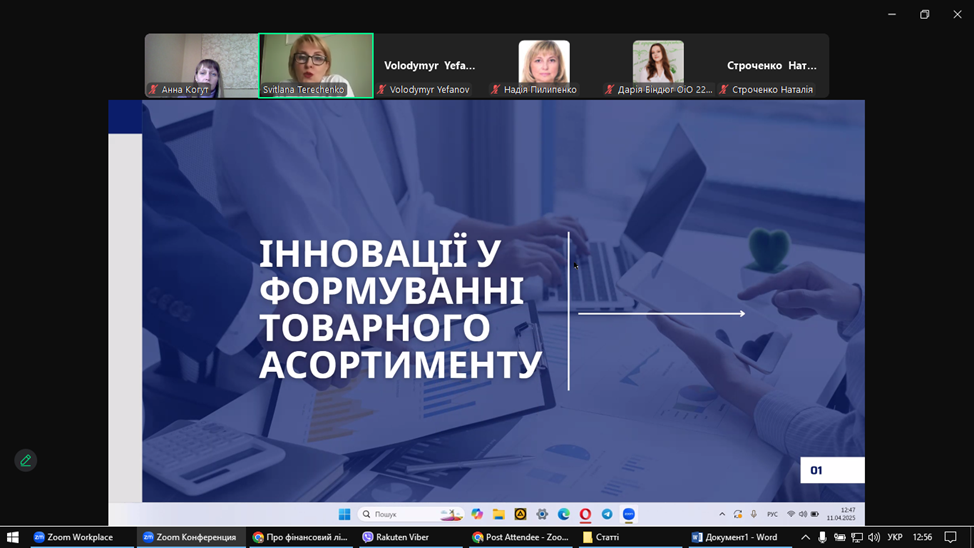Open the clock showing 12:56
The height and width of the screenshot is (548, 974).
922,537
